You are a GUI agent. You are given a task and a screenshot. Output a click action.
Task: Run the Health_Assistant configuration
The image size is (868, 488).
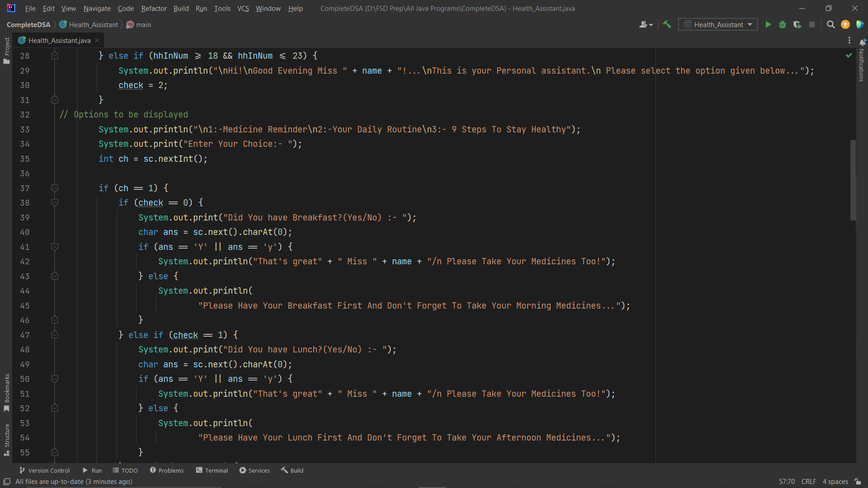(768, 25)
